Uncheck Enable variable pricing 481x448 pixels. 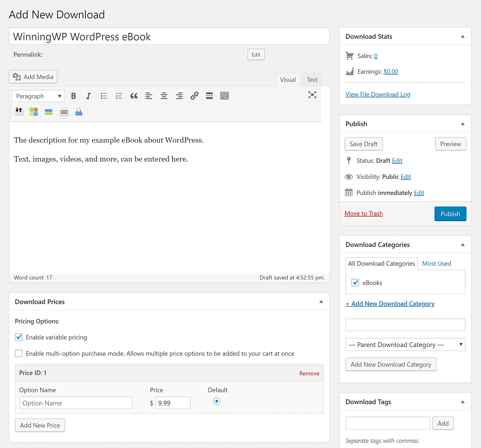click(19, 337)
